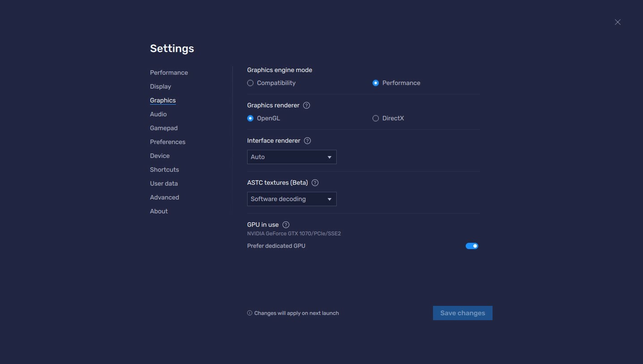The height and width of the screenshot is (364, 643).
Task: Open User data settings
Action: [x=163, y=183]
